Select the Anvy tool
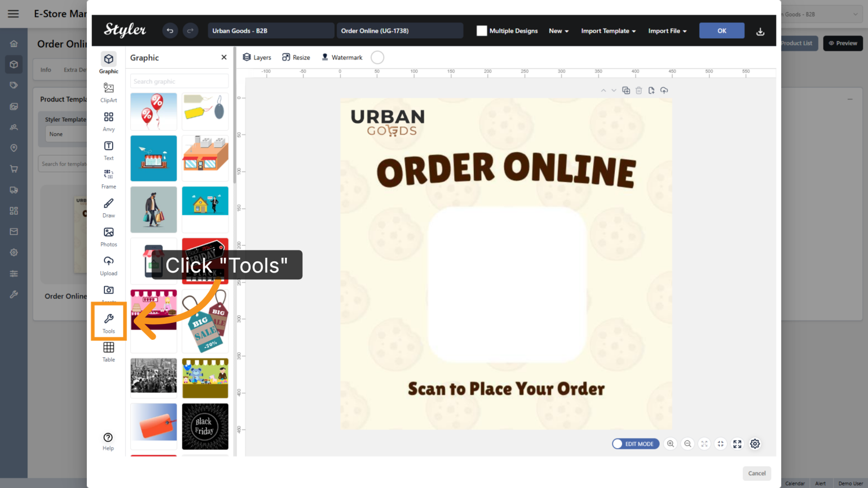Image resolution: width=868 pixels, height=488 pixels. (109, 121)
